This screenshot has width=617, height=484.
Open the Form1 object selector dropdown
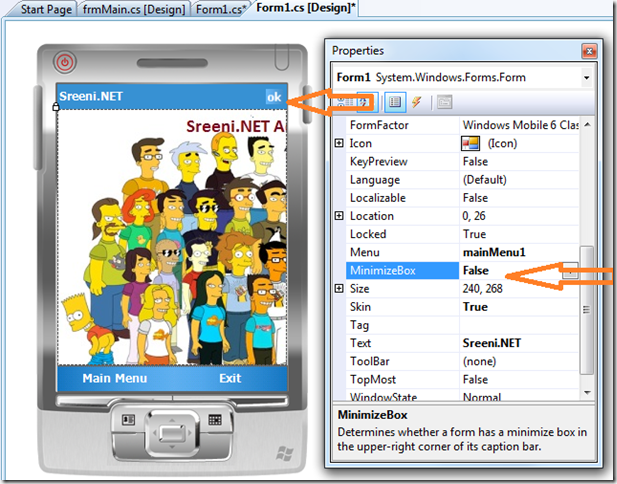click(586, 78)
